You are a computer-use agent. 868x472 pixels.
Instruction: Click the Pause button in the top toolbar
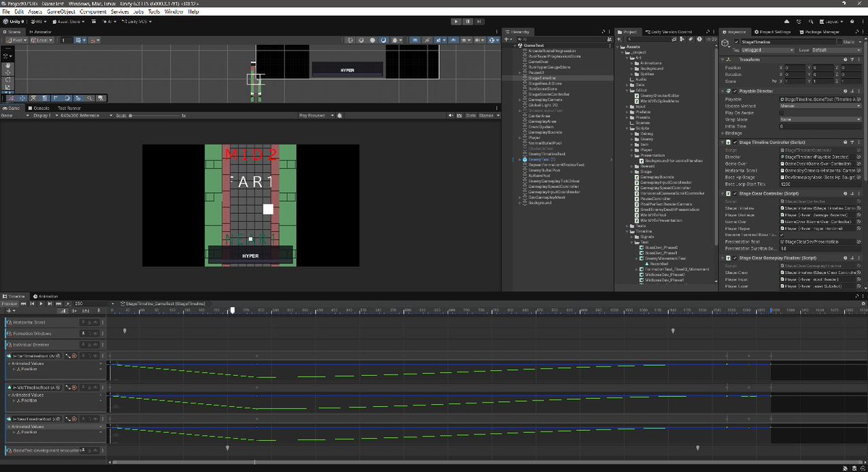468,22
